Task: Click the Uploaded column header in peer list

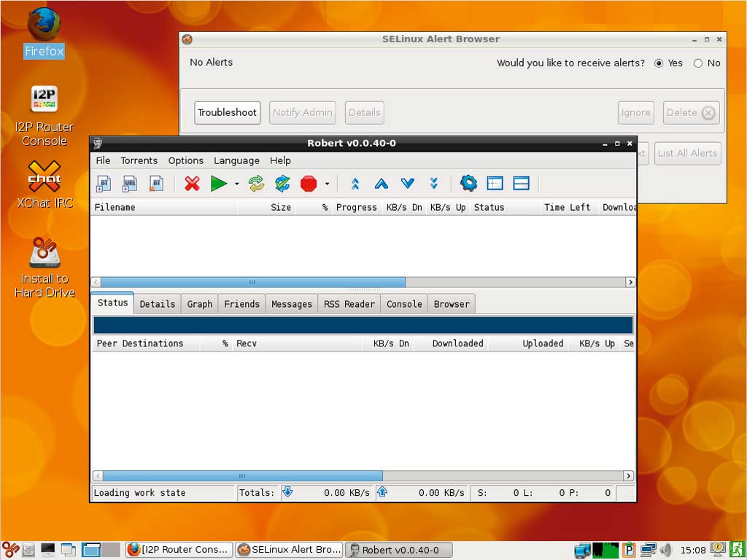Action: (527, 344)
